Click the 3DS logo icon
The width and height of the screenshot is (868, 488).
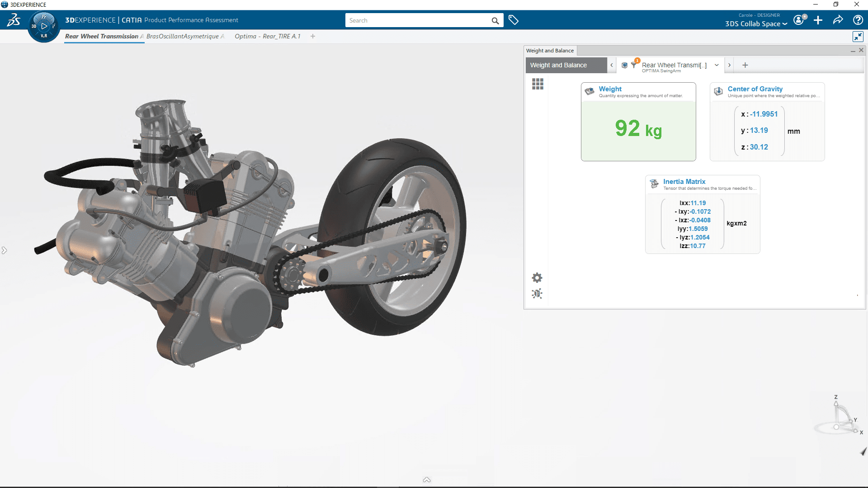point(14,20)
